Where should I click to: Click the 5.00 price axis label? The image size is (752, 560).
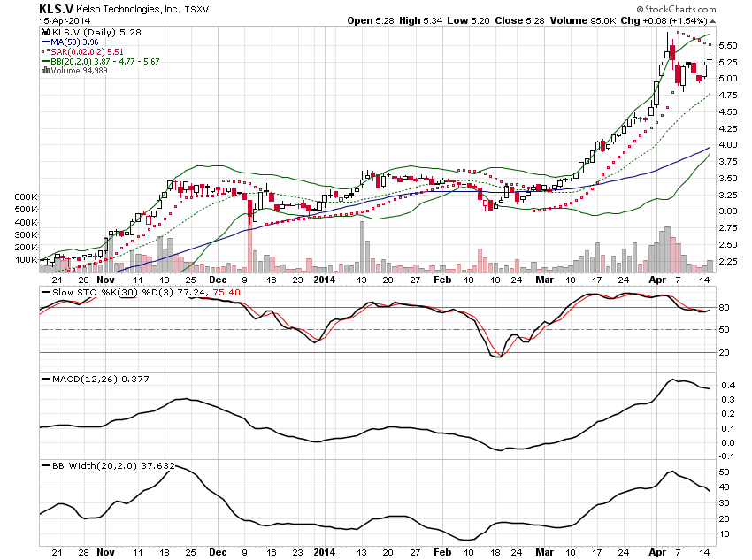(728, 79)
